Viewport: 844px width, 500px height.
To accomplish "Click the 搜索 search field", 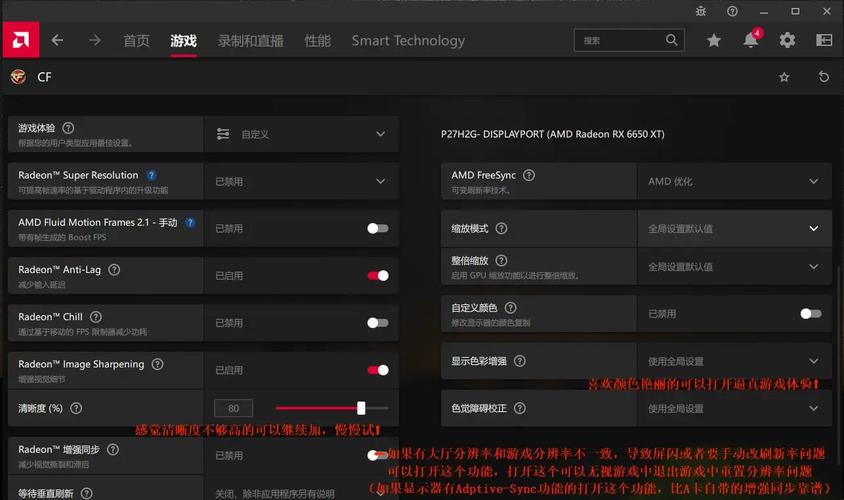I will (x=629, y=40).
